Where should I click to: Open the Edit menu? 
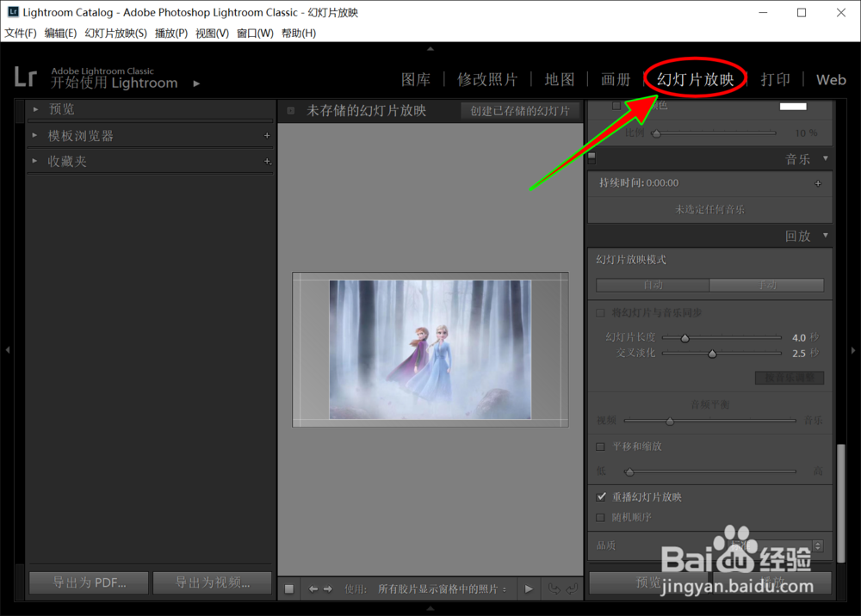[60, 33]
